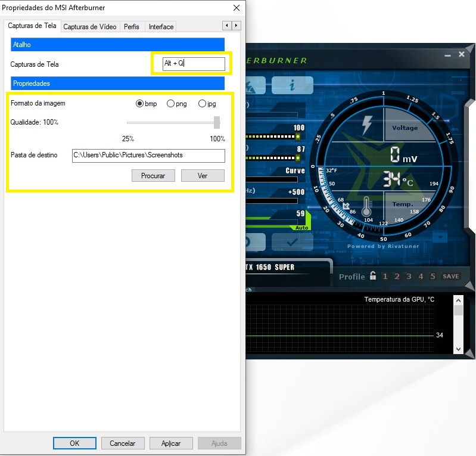The image size is (476, 456).
Task: Click the Pasta de destino path field
Action: [x=148, y=156]
